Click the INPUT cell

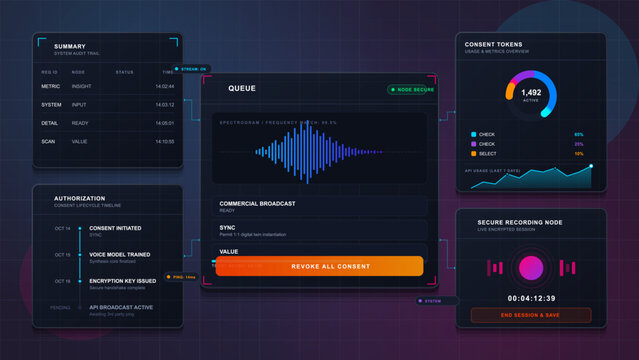click(x=79, y=105)
